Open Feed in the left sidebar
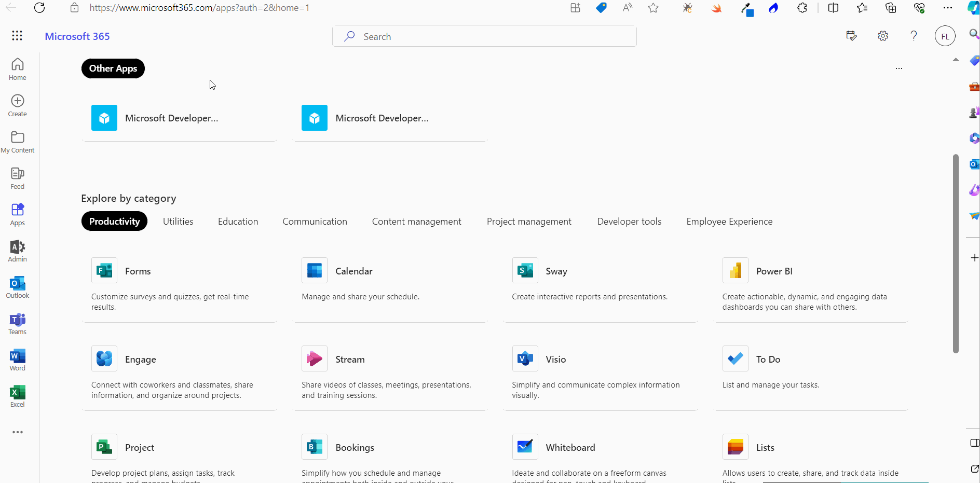The height and width of the screenshot is (483, 980). (17, 178)
